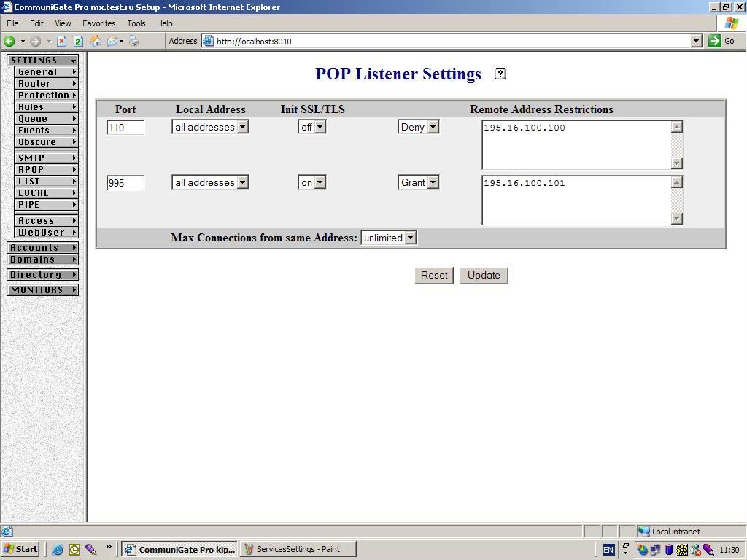
Task: Click the browser Back arrow button
Action: 9,42
